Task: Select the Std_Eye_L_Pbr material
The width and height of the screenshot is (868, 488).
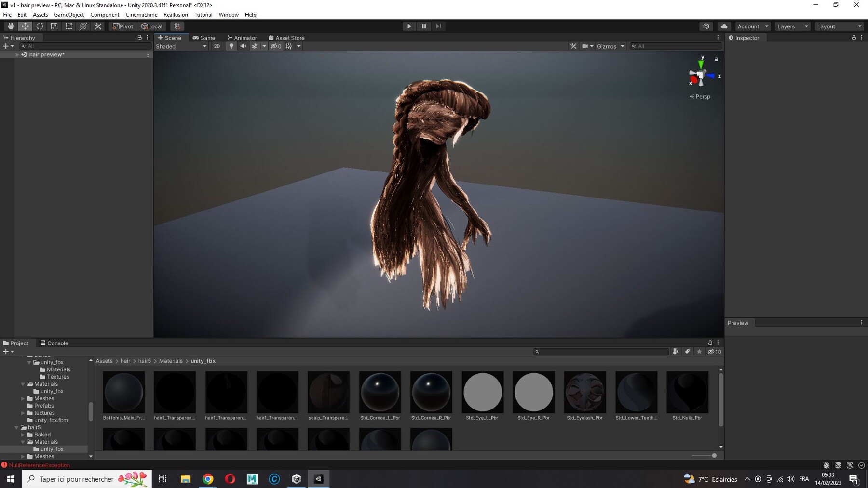Action: [482, 396]
